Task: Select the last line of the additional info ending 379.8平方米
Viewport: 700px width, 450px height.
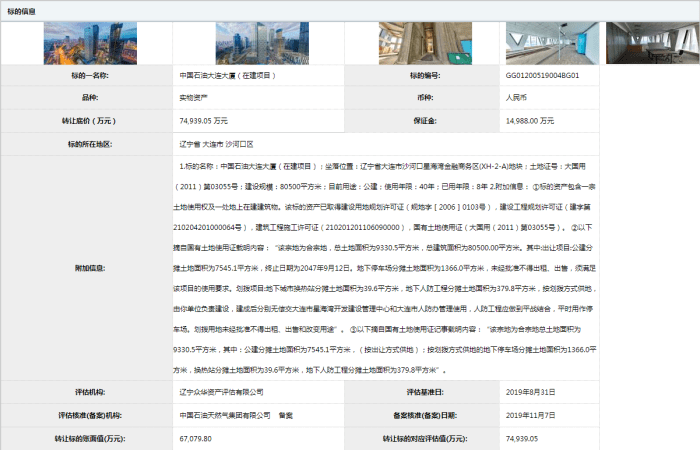Action: (x=309, y=370)
